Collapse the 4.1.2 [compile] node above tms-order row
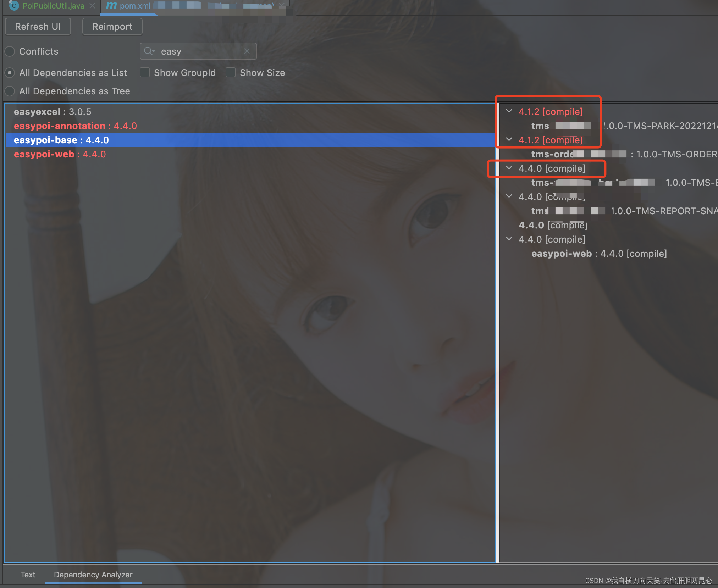 (x=509, y=139)
